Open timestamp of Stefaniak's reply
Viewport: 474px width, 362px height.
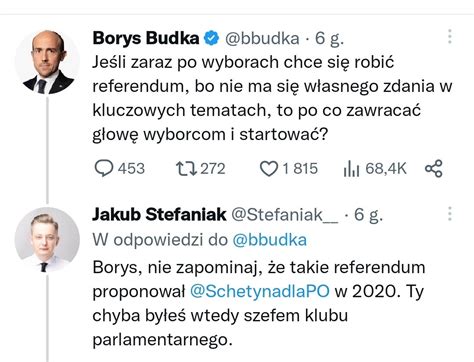[x=368, y=215]
